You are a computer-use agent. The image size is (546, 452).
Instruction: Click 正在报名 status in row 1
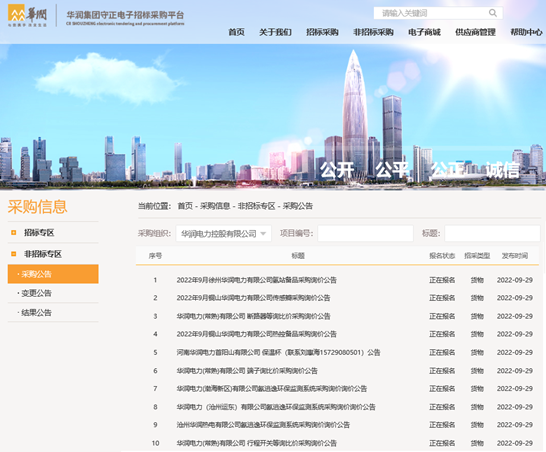[442, 280]
